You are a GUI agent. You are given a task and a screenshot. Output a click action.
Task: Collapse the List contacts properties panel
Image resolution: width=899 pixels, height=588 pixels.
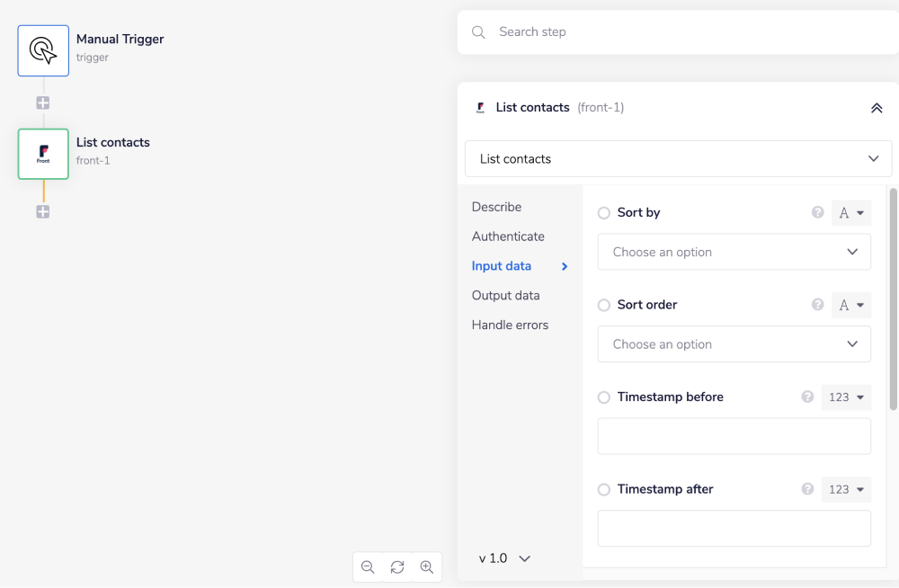click(877, 108)
